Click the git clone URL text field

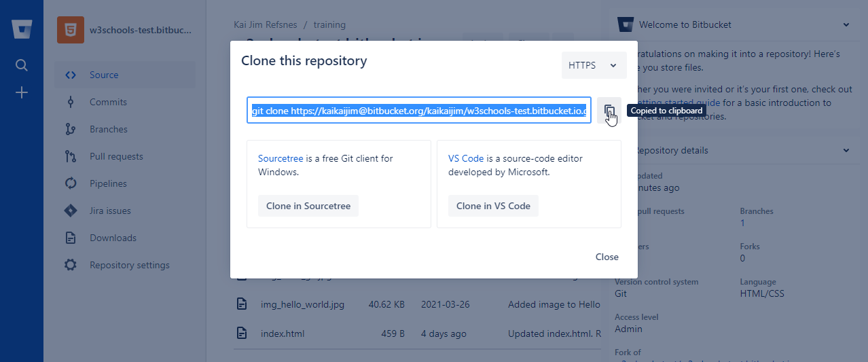(x=418, y=111)
